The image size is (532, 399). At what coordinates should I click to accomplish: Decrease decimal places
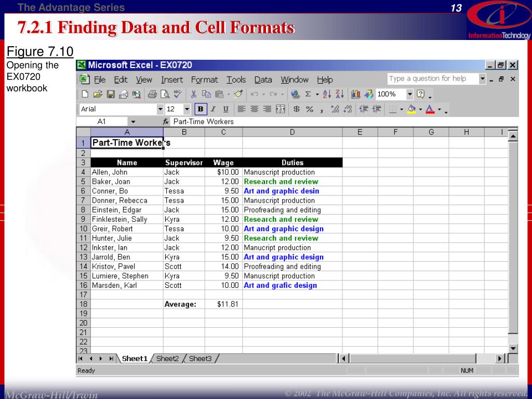click(x=348, y=109)
